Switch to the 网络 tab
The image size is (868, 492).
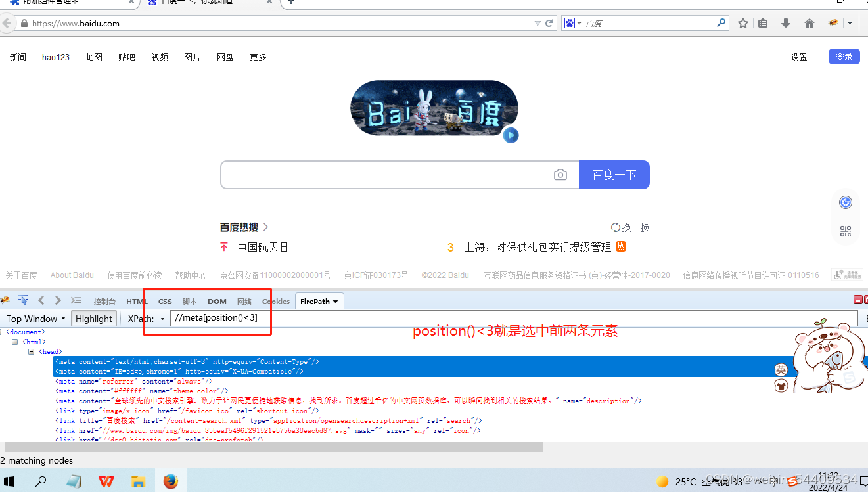click(x=244, y=302)
